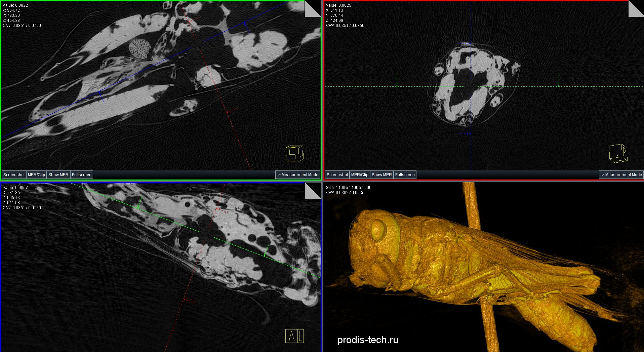Image resolution: width=644 pixels, height=352 pixels.
Task: Open Fullscreen for green top-left view
Action: point(81,175)
